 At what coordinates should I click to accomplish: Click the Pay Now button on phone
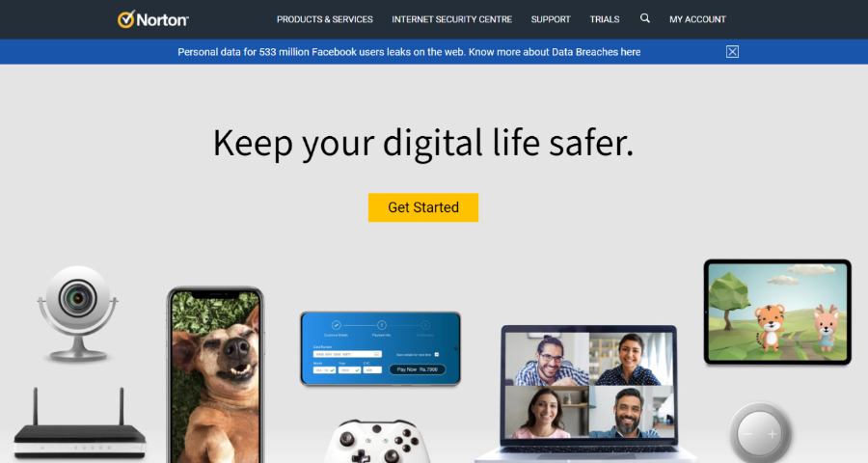tap(418, 369)
